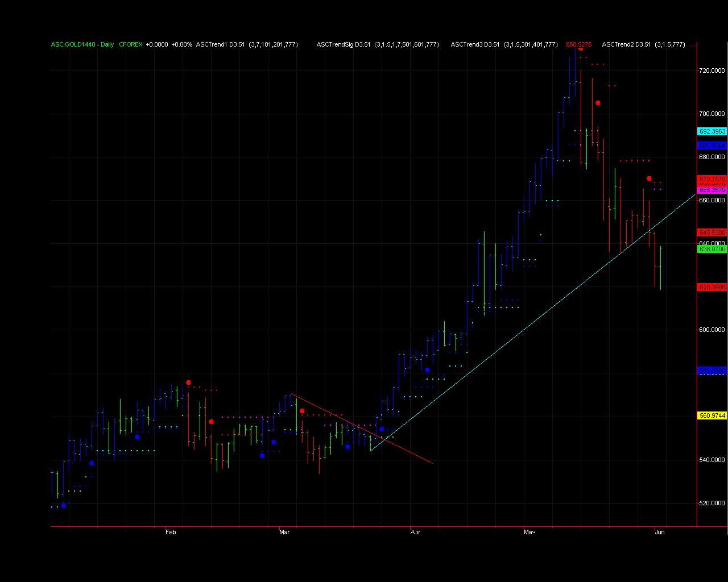The width and height of the screenshot is (728, 582).
Task: Select the red 620.3900 price tag
Action: pos(712,287)
